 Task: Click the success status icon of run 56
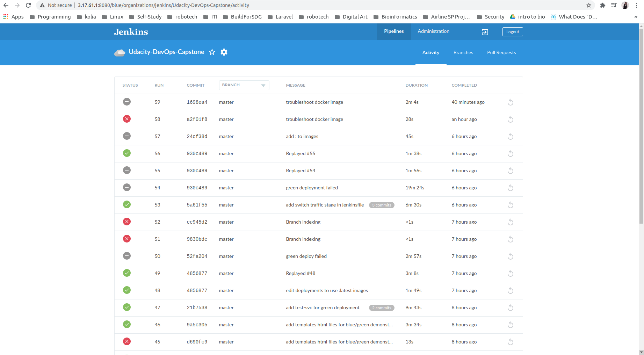[x=127, y=153]
